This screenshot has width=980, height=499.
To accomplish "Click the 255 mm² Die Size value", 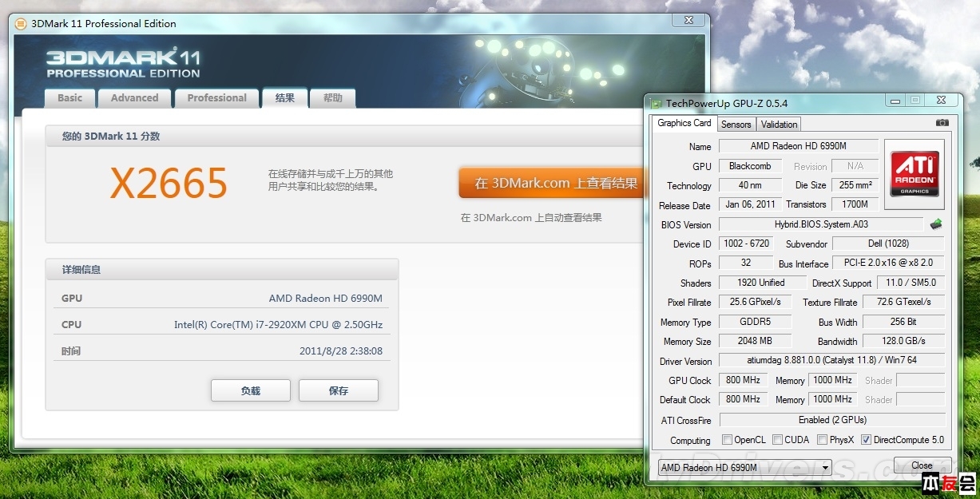I will [x=855, y=185].
